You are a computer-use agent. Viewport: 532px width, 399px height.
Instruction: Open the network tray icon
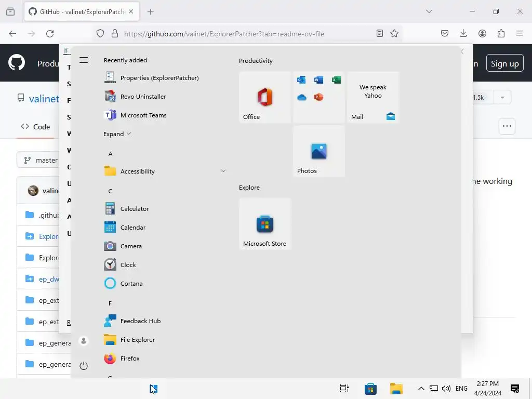click(434, 389)
